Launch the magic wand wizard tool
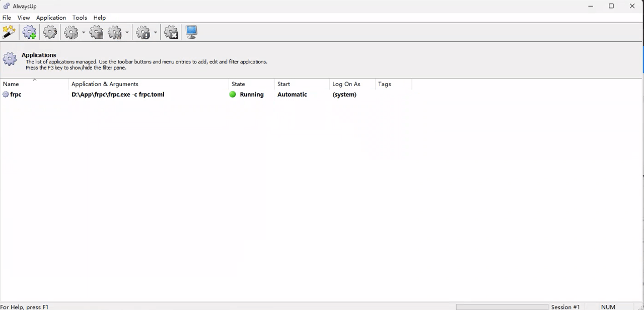Screen dimensions: 644x310 9,32
